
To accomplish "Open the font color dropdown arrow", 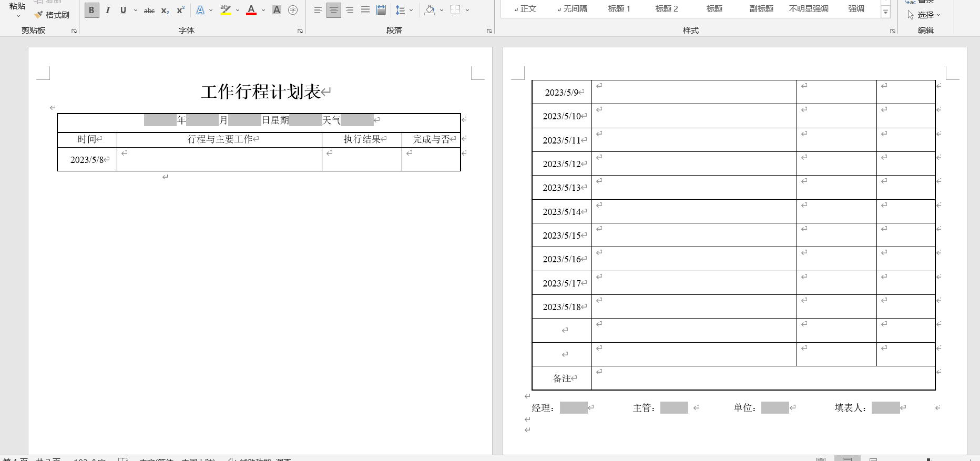I will (x=263, y=10).
